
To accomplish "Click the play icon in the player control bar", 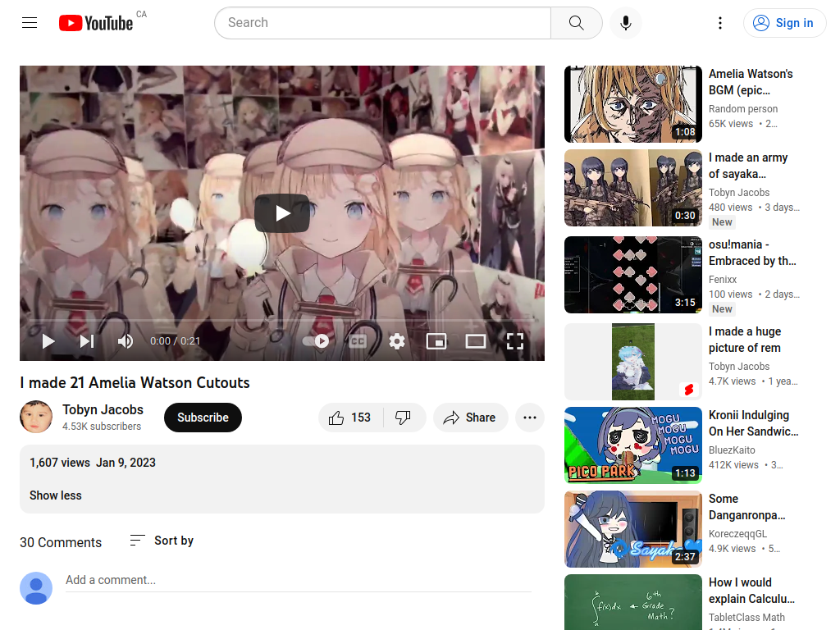I will coord(48,341).
